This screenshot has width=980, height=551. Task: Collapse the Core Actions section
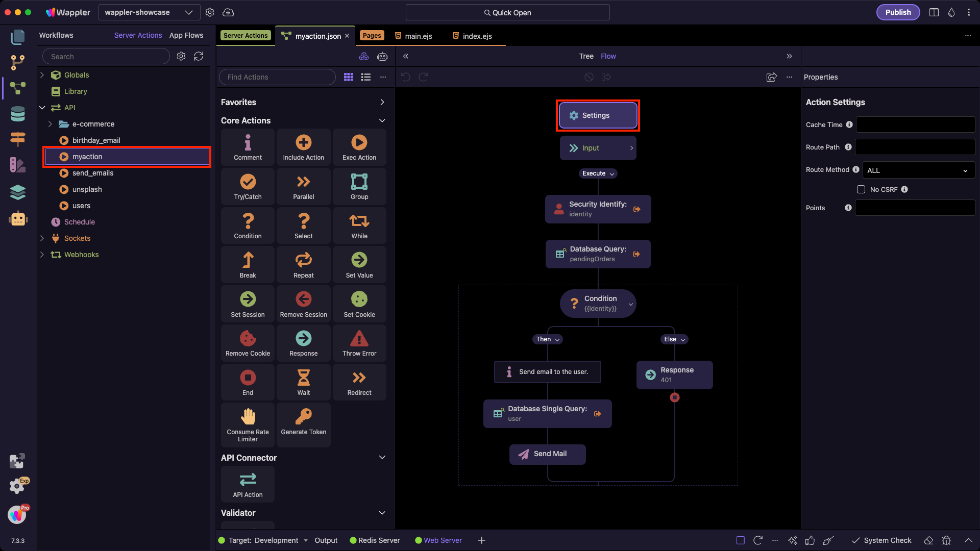(x=382, y=120)
